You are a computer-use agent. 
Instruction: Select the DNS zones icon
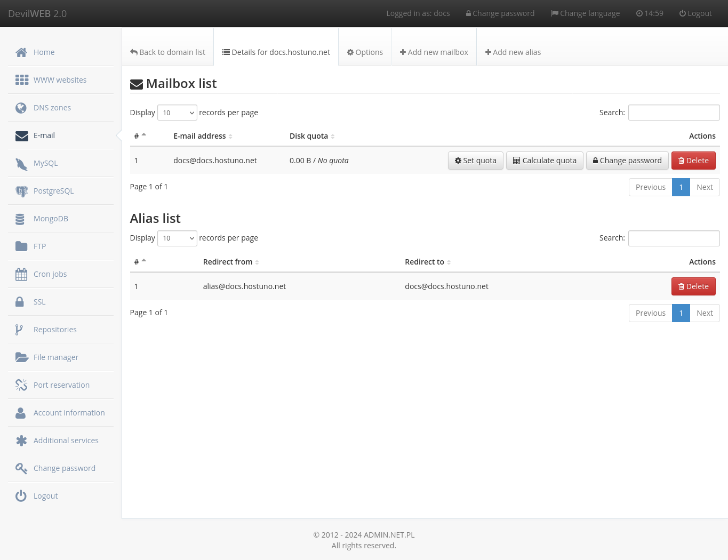(21, 107)
